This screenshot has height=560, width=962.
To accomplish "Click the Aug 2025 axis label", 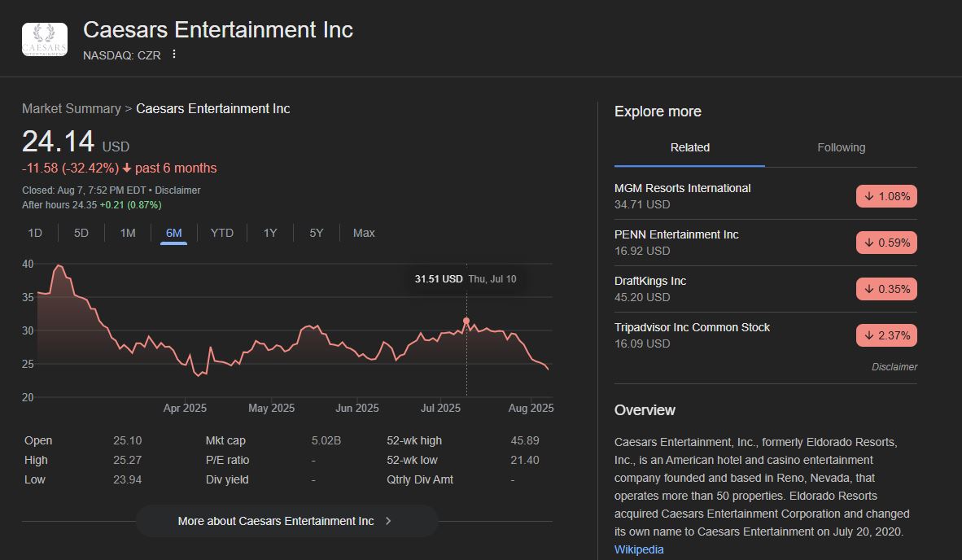I will (531, 408).
